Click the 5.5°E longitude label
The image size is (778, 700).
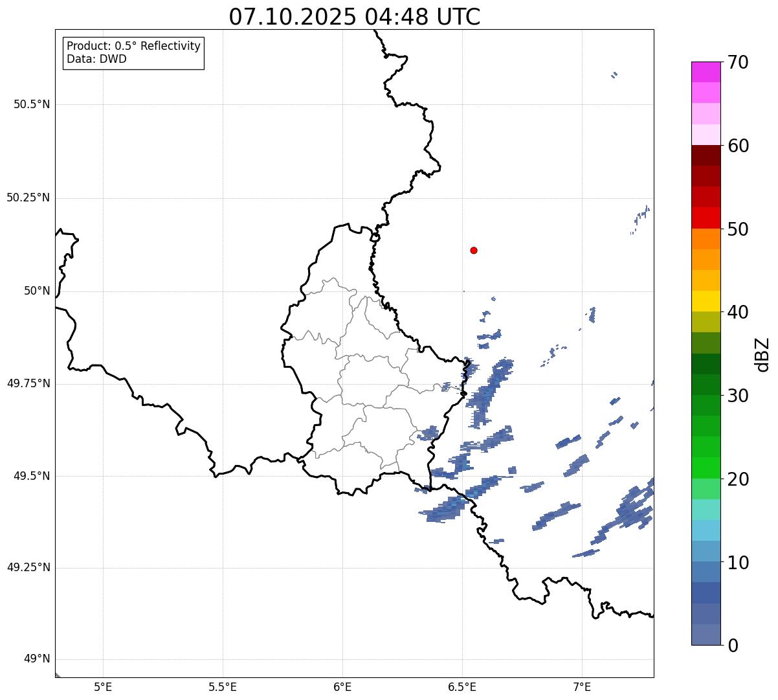[223, 686]
